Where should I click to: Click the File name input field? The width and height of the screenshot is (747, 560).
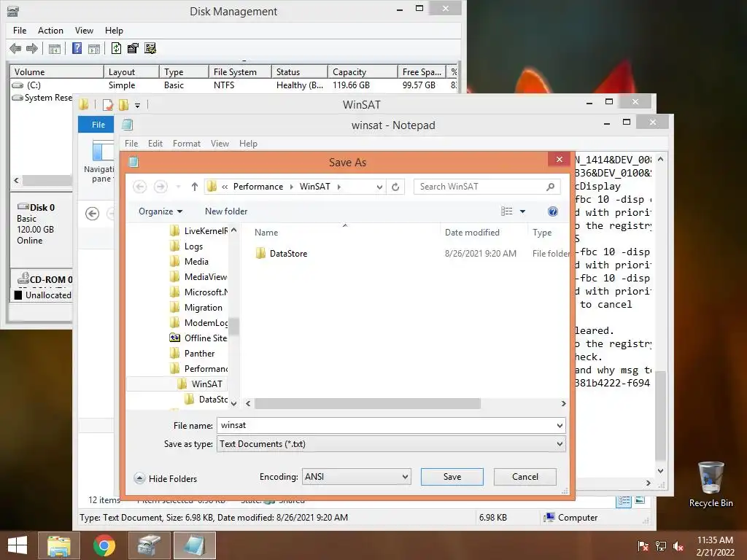385,425
